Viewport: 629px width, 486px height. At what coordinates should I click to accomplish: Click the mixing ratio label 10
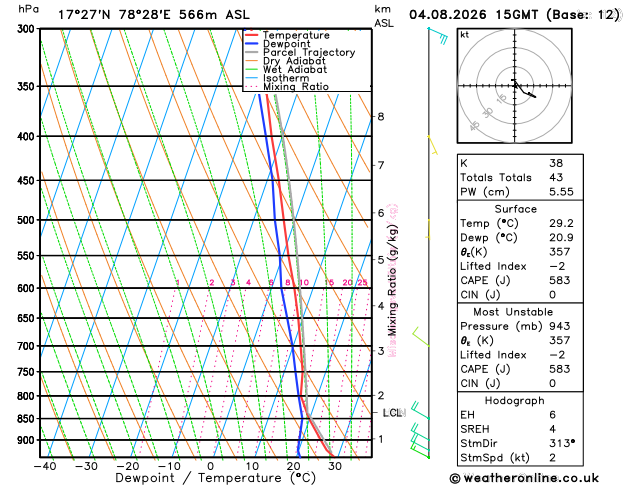point(304,283)
